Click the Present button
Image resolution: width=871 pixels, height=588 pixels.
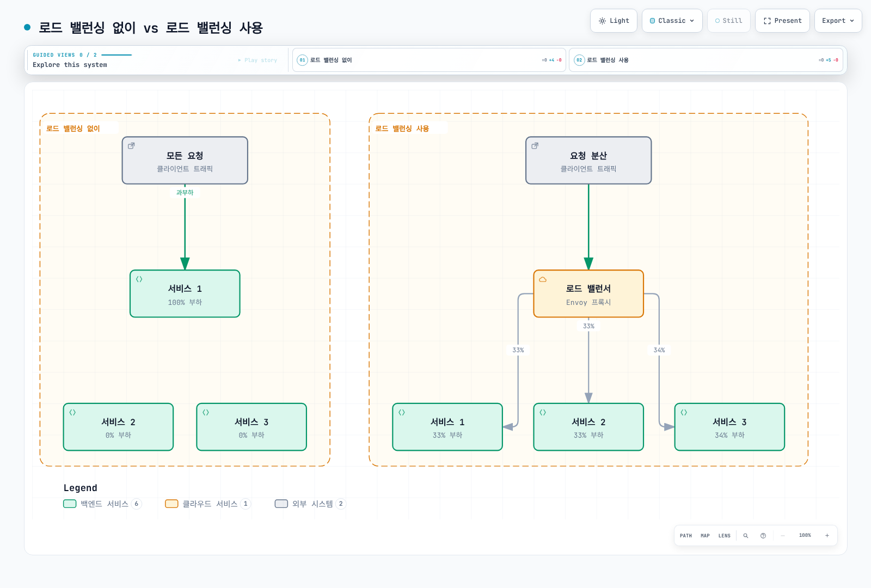coord(782,21)
